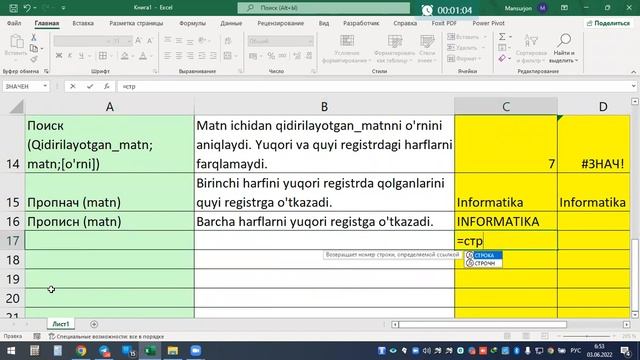
Task: Toggle wrap text in alignment group
Action: point(228,40)
